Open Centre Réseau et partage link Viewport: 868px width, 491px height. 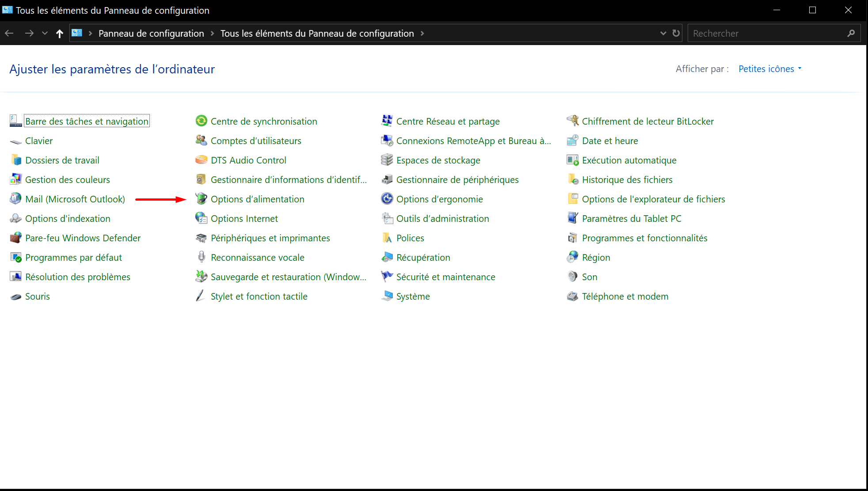pyautogui.click(x=448, y=121)
